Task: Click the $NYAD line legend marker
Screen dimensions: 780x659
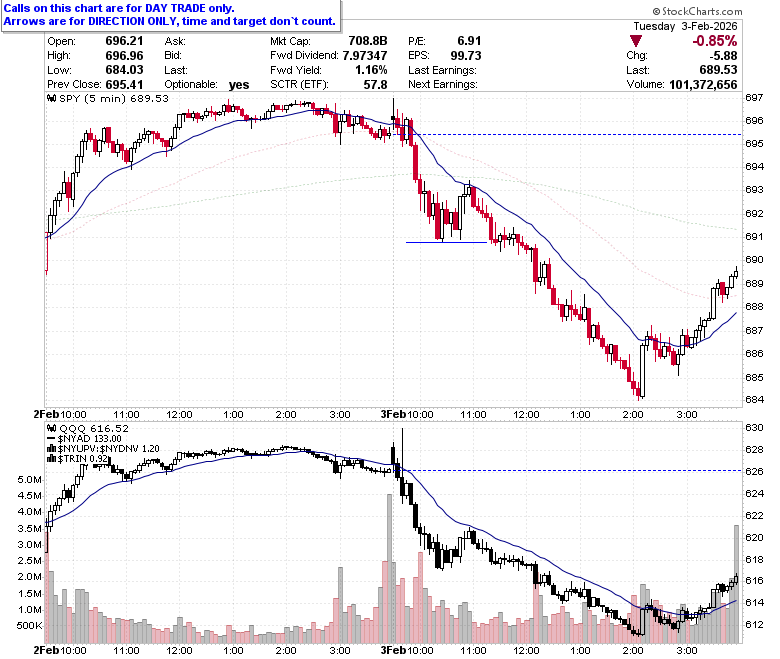Action: pos(51,438)
